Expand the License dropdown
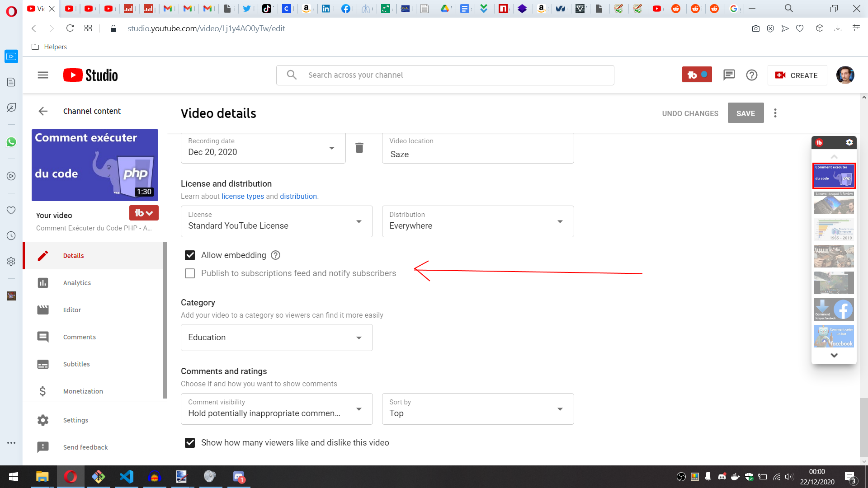The height and width of the screenshot is (488, 868). 277,221
